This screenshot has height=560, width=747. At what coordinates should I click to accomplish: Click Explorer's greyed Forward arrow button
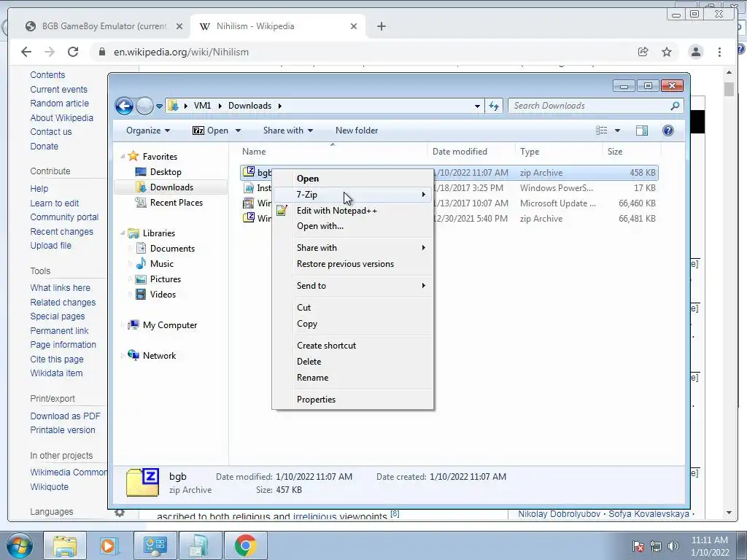pyautogui.click(x=144, y=106)
